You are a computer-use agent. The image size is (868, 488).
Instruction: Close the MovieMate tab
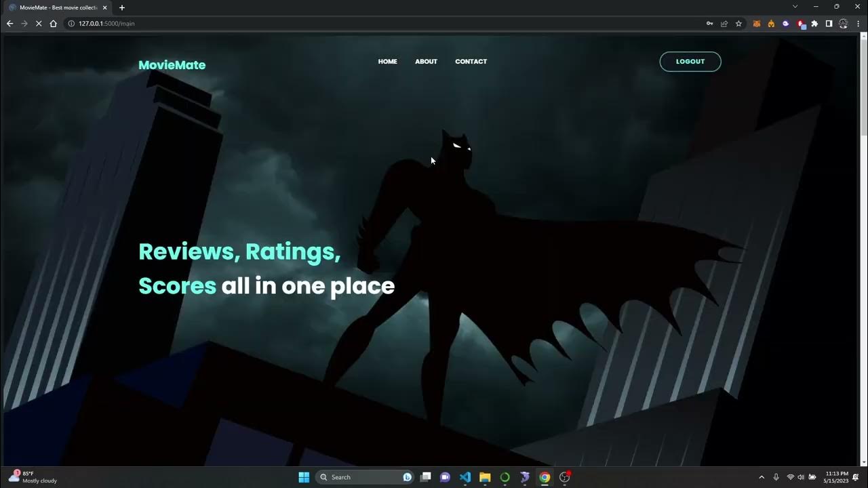pyautogui.click(x=104, y=7)
